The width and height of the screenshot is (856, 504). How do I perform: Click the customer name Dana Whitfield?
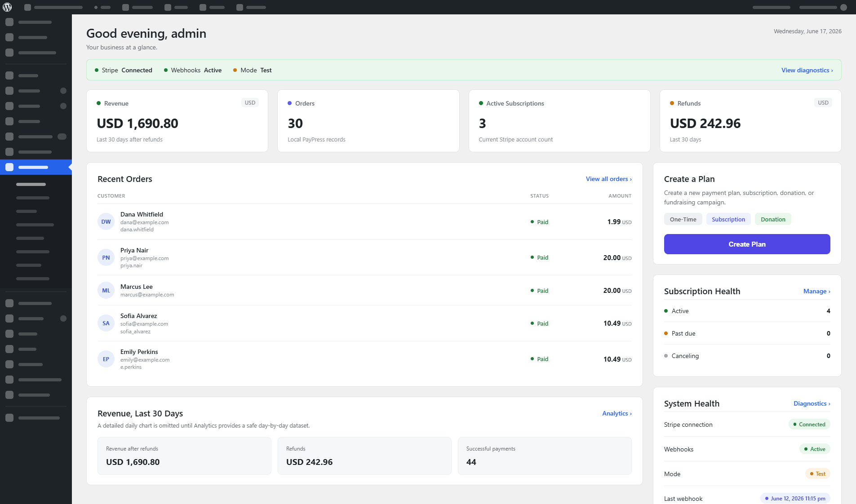point(142,214)
